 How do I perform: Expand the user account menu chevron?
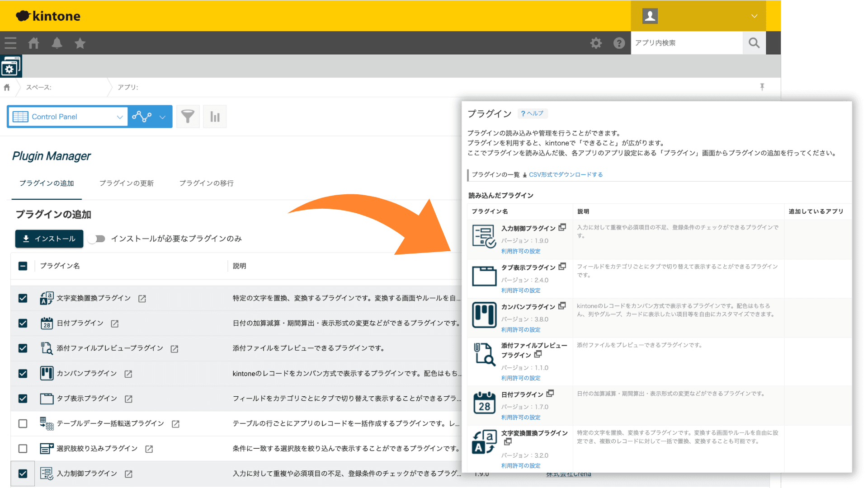click(x=754, y=16)
